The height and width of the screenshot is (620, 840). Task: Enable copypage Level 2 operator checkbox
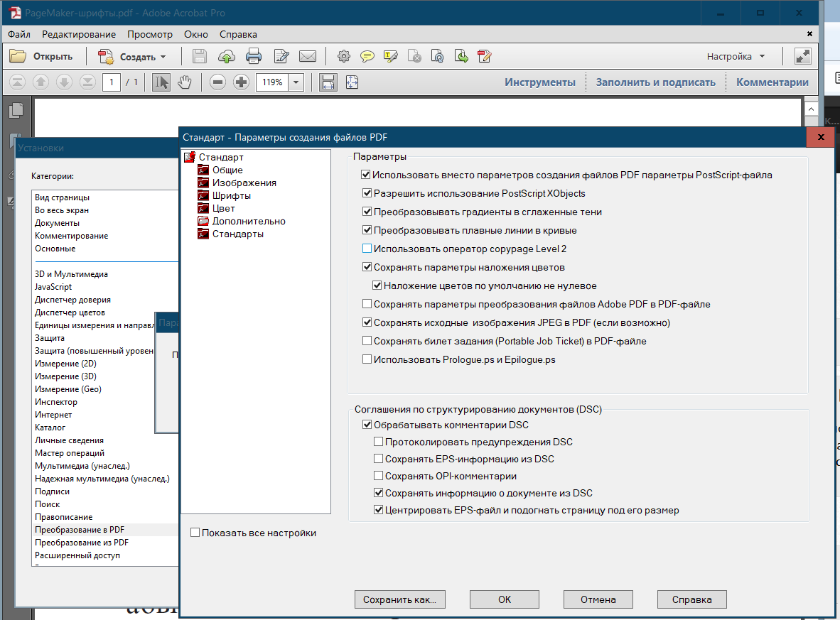click(367, 249)
